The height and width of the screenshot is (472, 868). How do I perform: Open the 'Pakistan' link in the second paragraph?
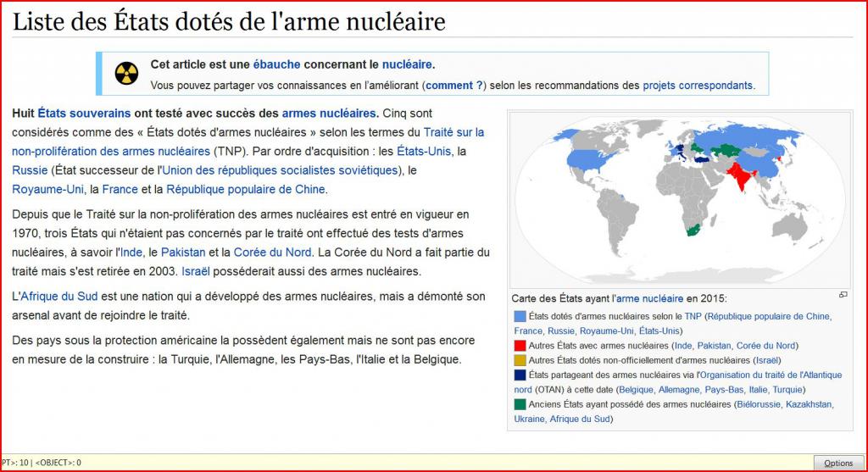183,253
